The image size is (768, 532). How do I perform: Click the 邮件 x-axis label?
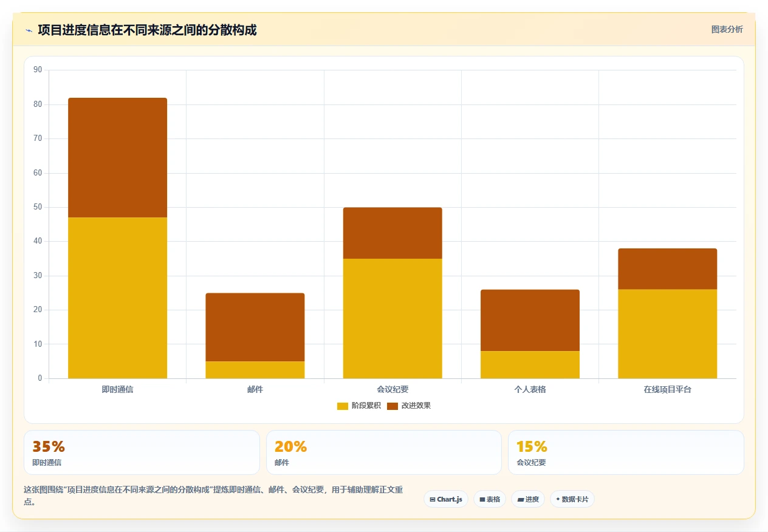coord(255,389)
